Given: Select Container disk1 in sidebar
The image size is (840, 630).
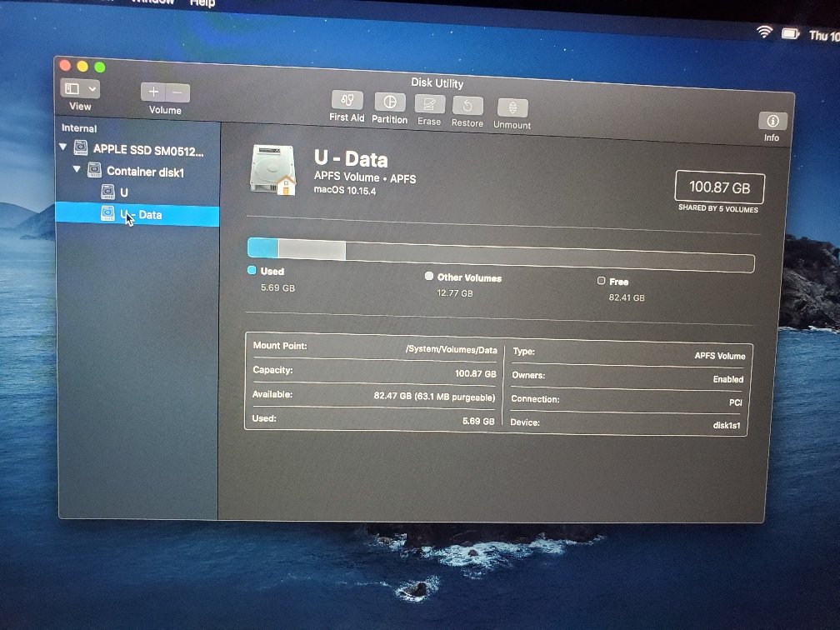Looking at the screenshot, I should [x=145, y=172].
